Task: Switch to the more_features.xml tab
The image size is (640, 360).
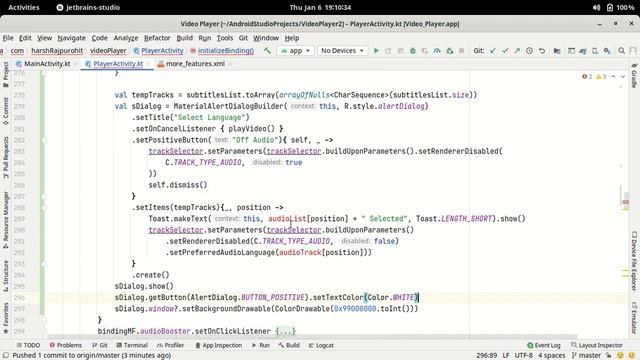Action: point(195,64)
